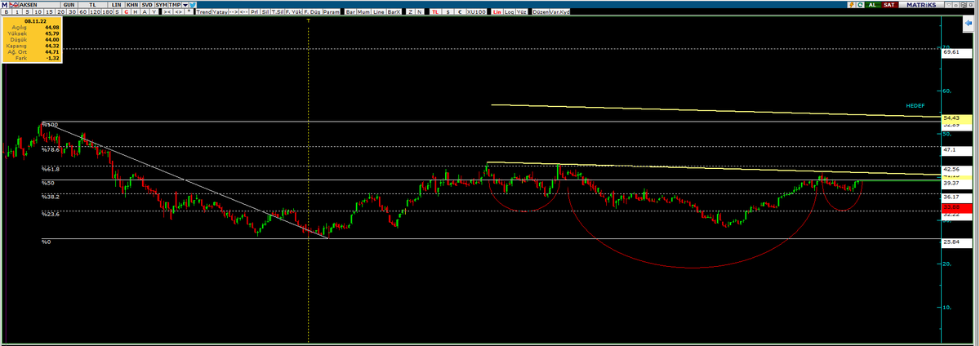Viewport: 980px width, 346px height.
Task: Select the red G daily period
Action: tap(126, 12)
